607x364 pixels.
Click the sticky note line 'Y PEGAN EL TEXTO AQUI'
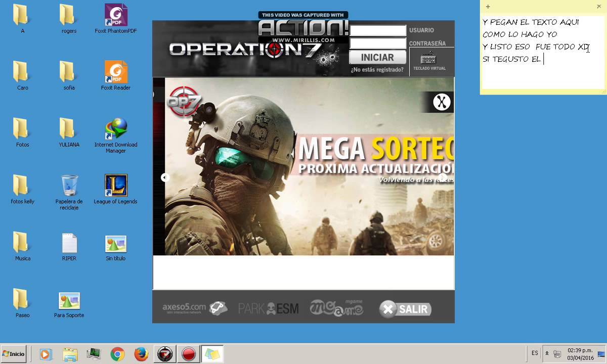point(531,22)
